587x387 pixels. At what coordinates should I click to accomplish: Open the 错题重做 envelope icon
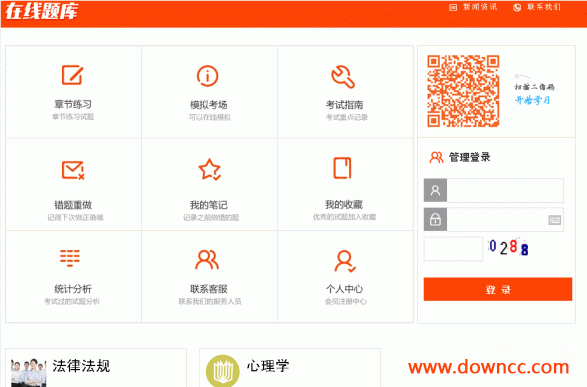click(x=73, y=170)
